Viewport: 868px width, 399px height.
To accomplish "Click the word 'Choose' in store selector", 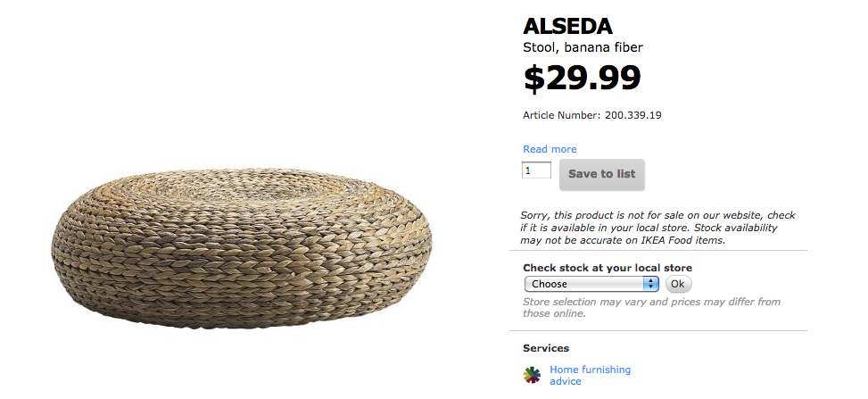I will [550, 284].
